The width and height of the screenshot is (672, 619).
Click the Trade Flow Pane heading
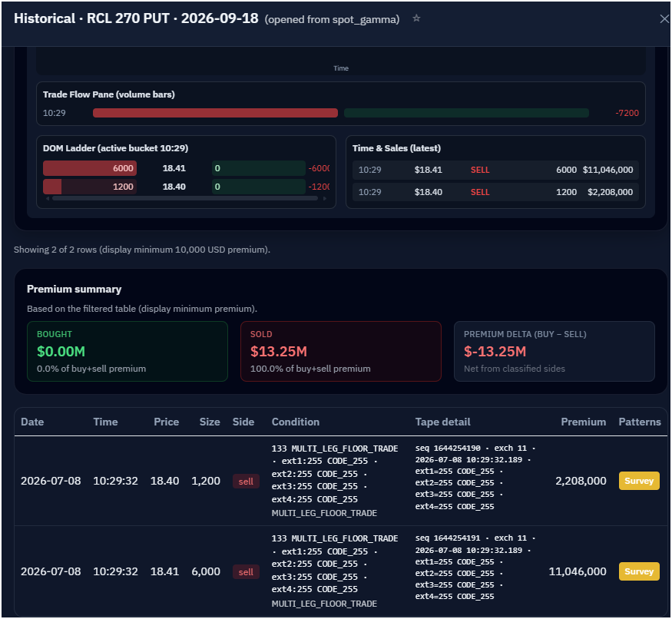(x=109, y=94)
